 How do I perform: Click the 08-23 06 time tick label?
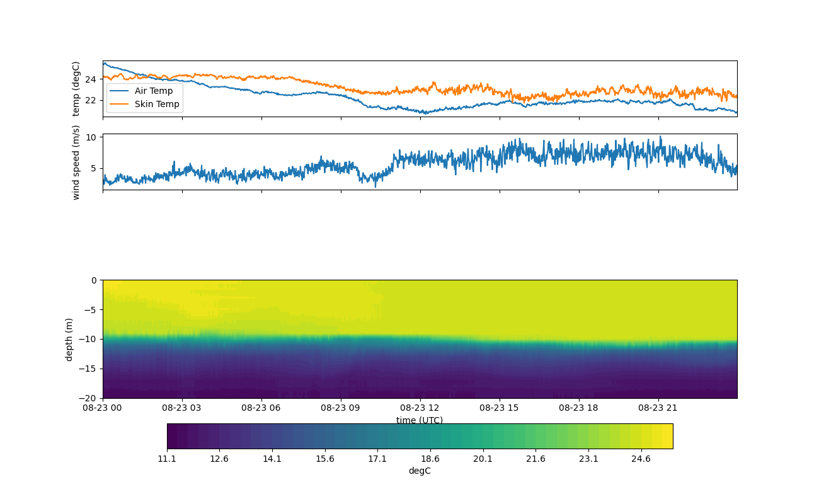point(261,408)
